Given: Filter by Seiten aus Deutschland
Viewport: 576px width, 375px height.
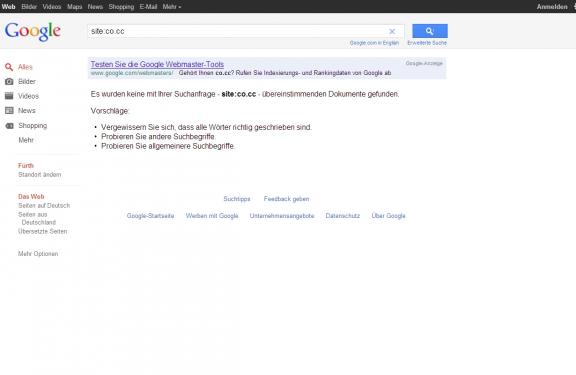Looking at the screenshot, I should pyautogui.click(x=37, y=218).
